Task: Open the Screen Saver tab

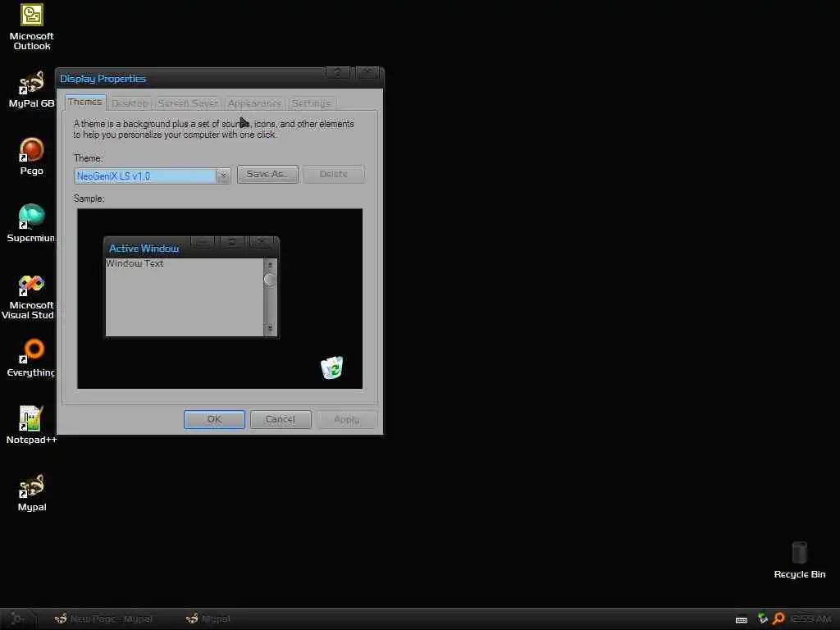Action: (x=188, y=103)
